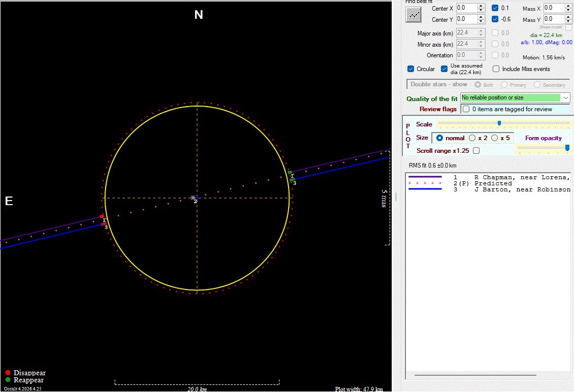Click the Orientation value field
The image size is (574, 392).
(x=467, y=55)
